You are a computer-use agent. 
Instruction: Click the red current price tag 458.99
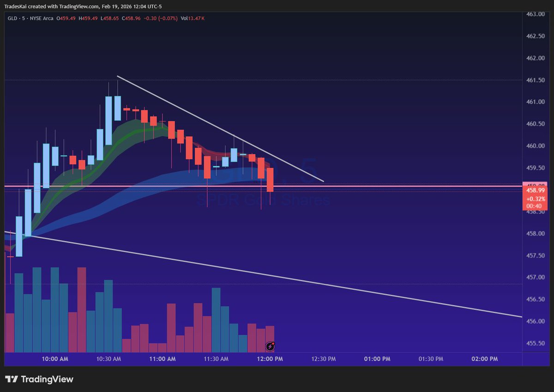click(x=536, y=190)
